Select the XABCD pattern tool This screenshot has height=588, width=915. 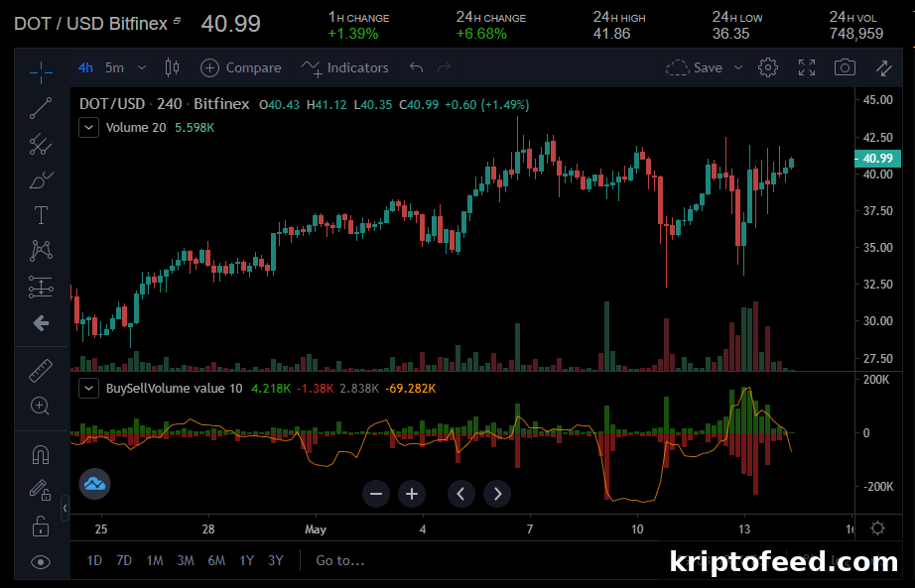pos(41,251)
